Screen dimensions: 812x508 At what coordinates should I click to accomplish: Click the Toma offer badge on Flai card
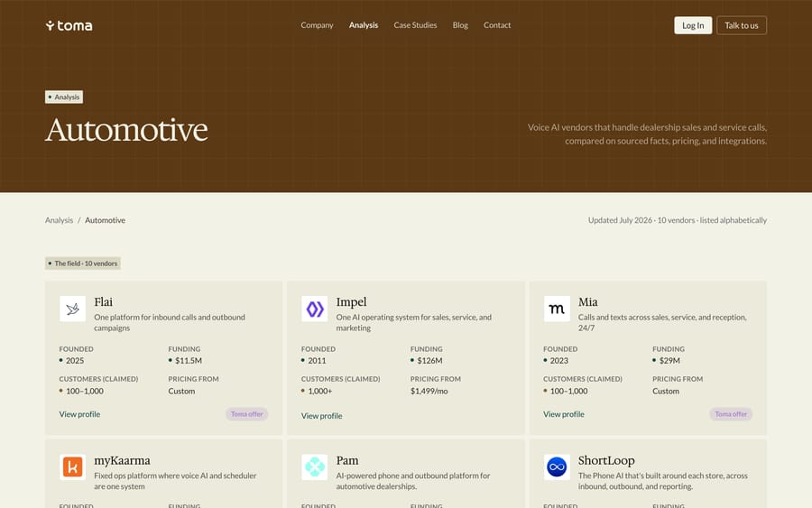click(x=247, y=414)
